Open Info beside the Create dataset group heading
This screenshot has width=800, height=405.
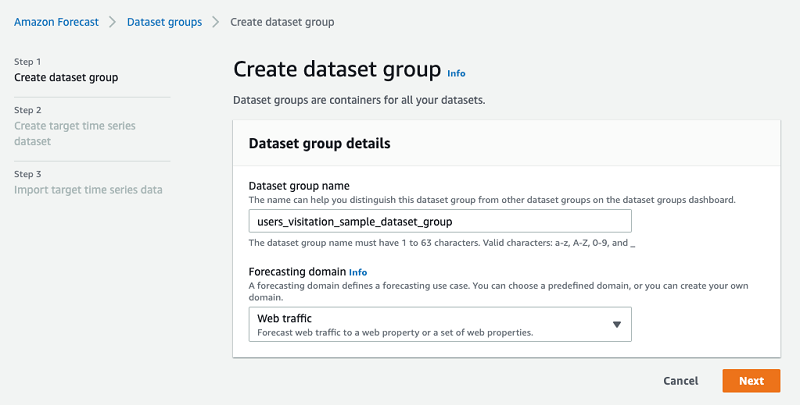tap(456, 73)
